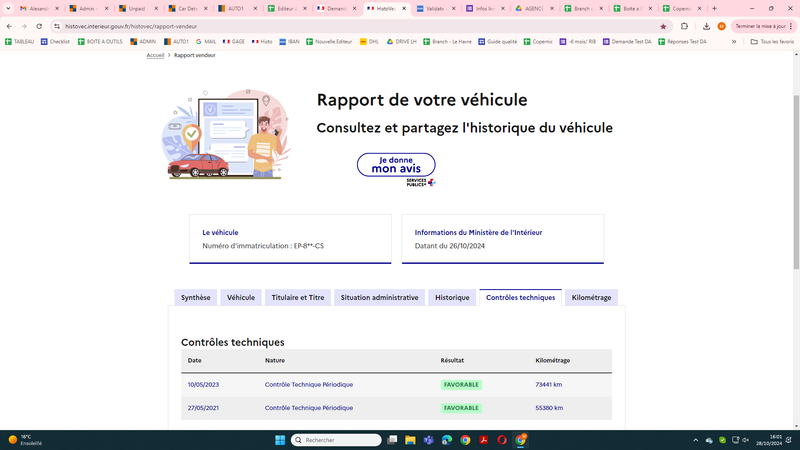Open the Chrome extensions puzzle icon
Screen dimensions: 800x450
[684, 26]
